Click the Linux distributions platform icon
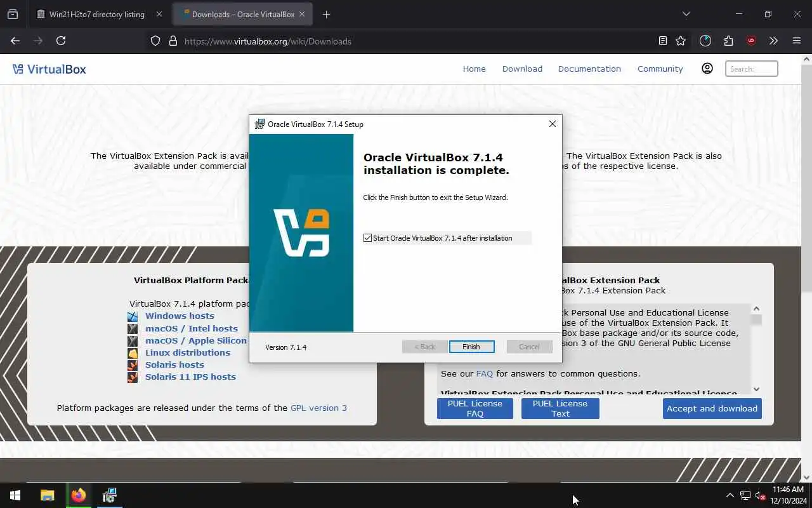Screen dimensions: 812x508 point(133,353)
